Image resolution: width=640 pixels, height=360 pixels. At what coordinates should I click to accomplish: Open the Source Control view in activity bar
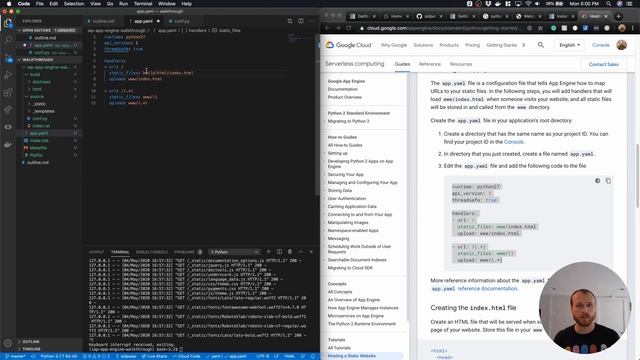[8, 58]
